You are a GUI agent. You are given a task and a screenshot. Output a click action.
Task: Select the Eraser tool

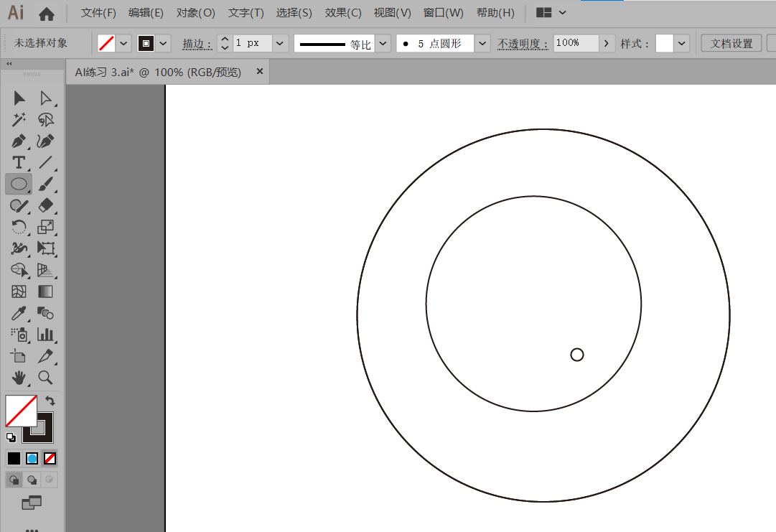point(45,205)
